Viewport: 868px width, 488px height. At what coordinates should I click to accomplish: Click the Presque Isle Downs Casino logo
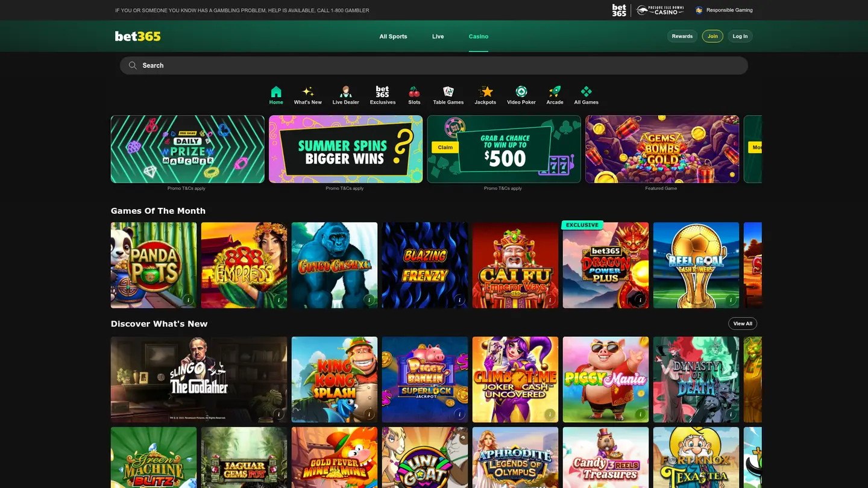click(x=661, y=10)
